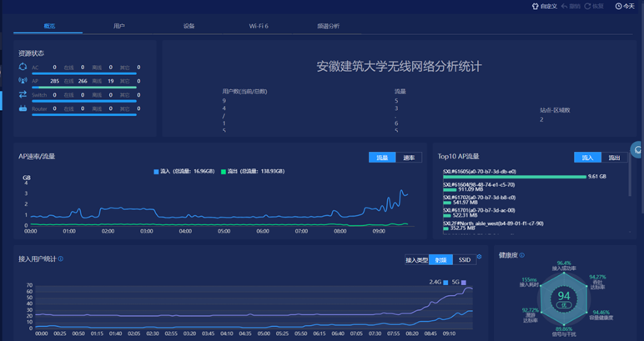
Task: Switch to the Wi-Fi 6 tab
Action: tap(259, 26)
